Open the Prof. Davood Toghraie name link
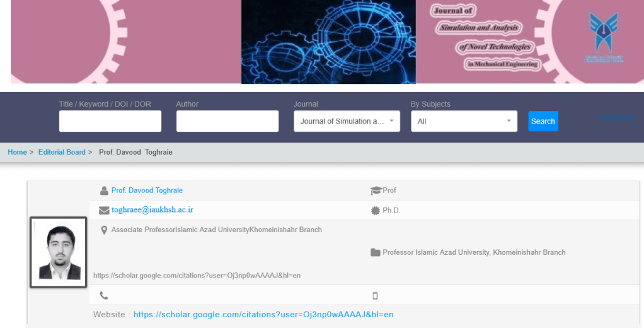Screen dimensions: 644x328 pos(147,190)
